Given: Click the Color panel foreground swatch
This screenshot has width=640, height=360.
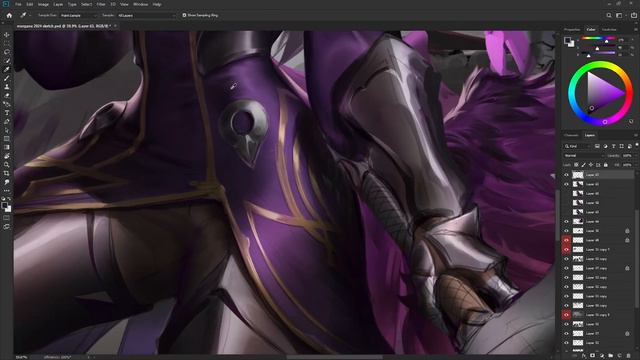Looking at the screenshot, I should tap(567, 40).
